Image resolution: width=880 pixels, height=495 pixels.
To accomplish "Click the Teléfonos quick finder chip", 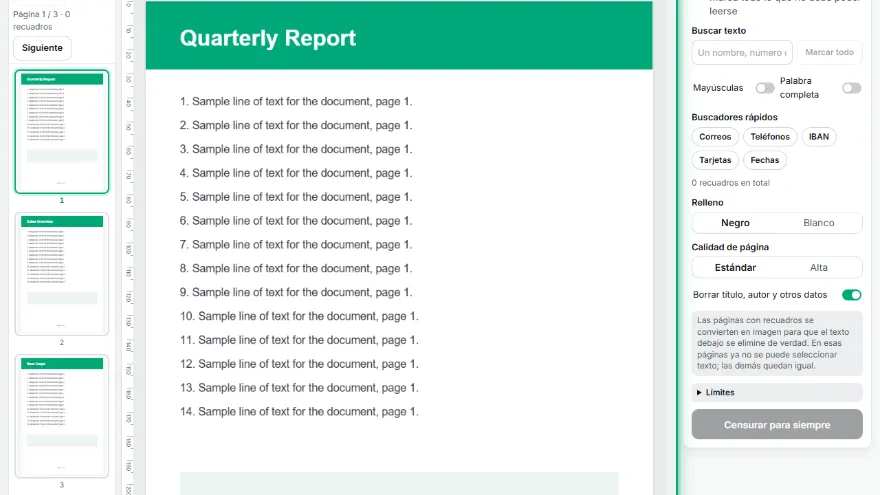I will 770,137.
